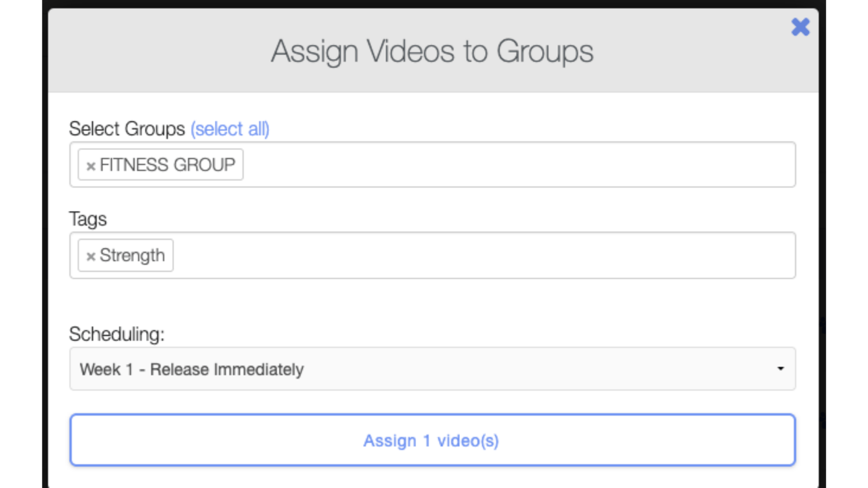Click the dropdown caret on the Scheduling field
This screenshot has width=868, height=488.
pyautogui.click(x=780, y=369)
